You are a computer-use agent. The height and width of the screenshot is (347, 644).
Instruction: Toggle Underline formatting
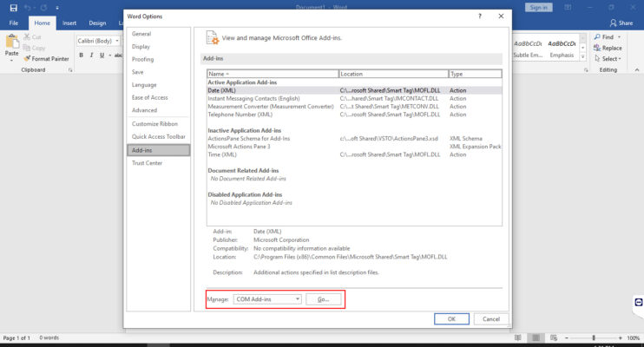(x=102, y=55)
